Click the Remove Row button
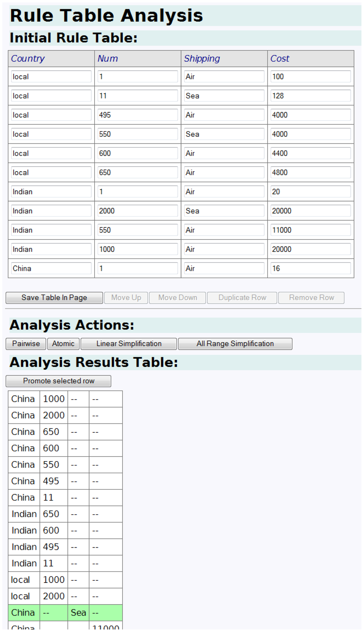This screenshot has height=632, width=364. 311,297
